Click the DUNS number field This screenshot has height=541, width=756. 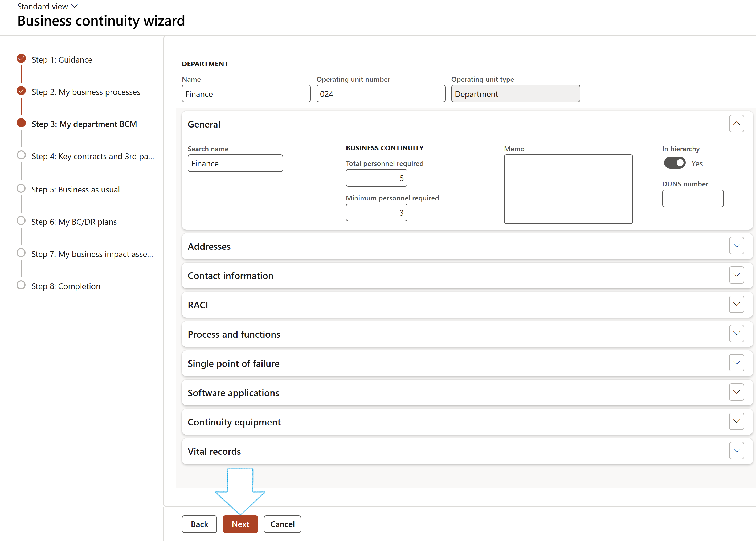692,199
